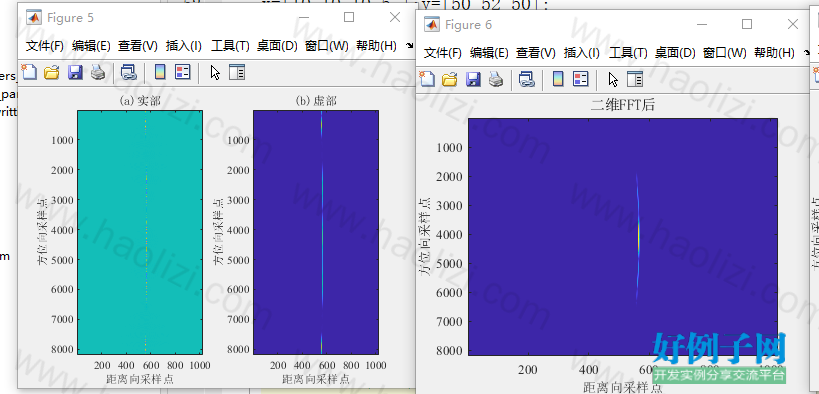Open 文件(F) menu in Figure 5

pyautogui.click(x=45, y=45)
